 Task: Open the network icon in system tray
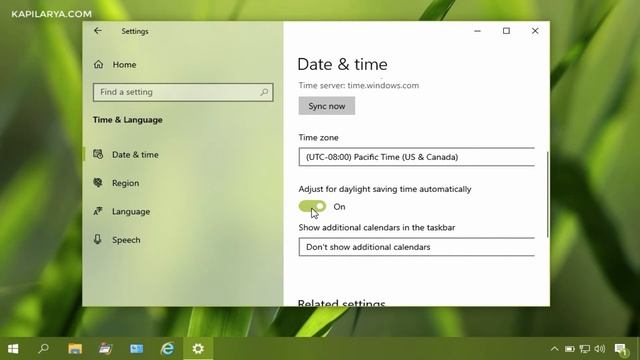584,349
